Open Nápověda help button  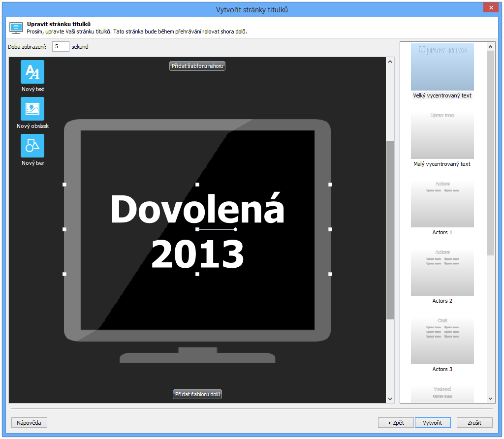(29, 423)
